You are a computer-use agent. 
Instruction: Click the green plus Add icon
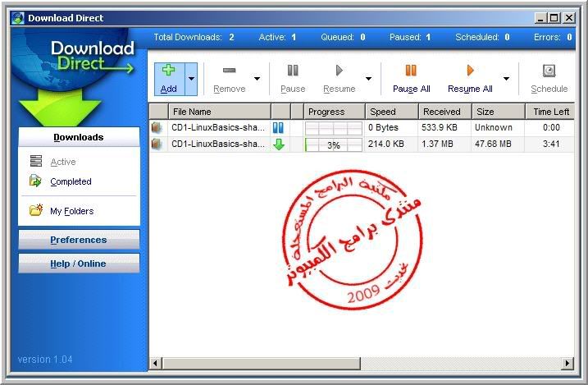click(168, 70)
